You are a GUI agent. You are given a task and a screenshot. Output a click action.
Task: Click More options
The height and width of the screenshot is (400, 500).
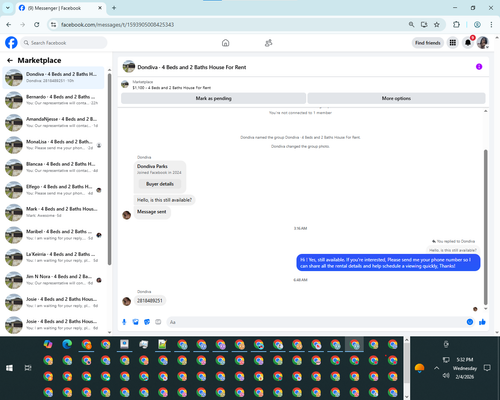click(396, 98)
